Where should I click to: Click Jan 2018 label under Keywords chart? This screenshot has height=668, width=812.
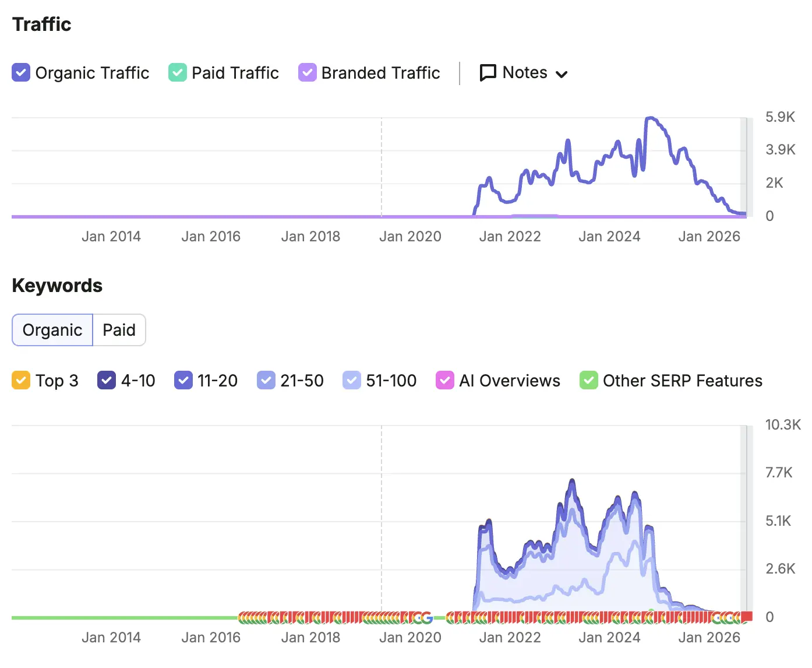pos(310,638)
